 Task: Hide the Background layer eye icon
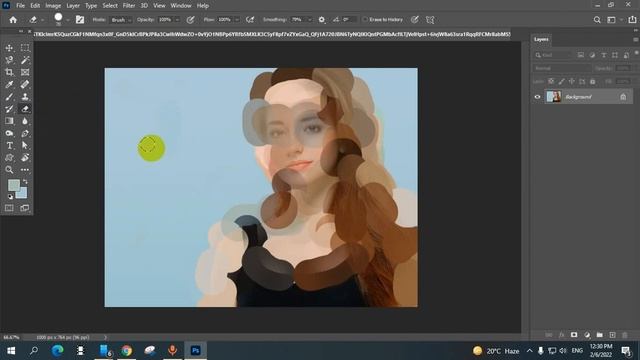[x=537, y=97]
